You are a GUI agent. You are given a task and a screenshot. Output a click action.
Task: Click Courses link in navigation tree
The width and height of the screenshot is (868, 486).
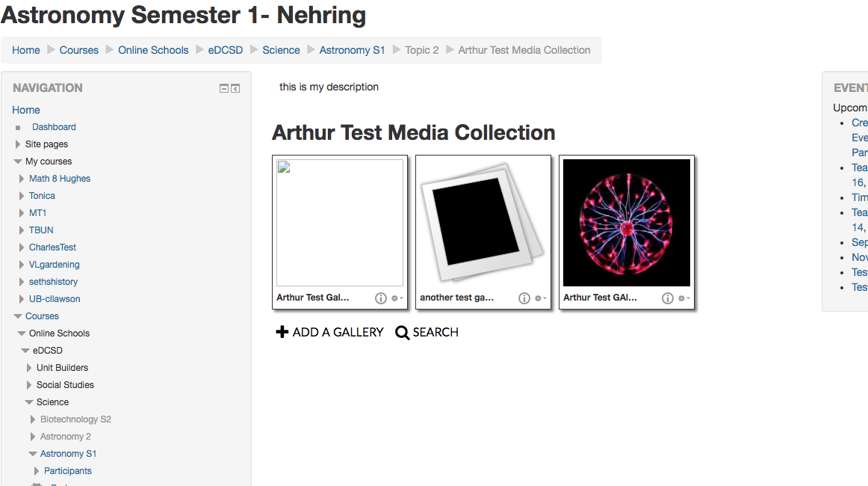(x=42, y=316)
